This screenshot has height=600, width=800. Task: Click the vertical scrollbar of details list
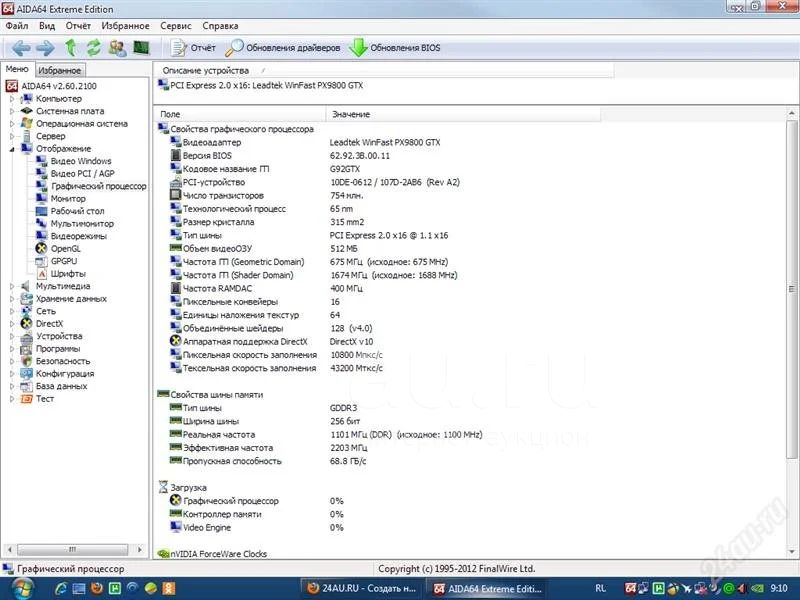(x=791, y=289)
